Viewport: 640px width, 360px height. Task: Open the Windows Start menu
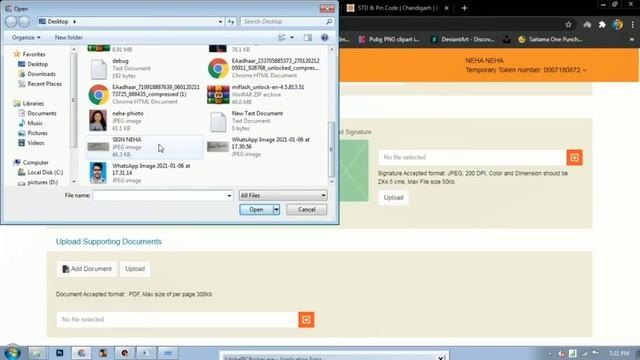coord(12,353)
